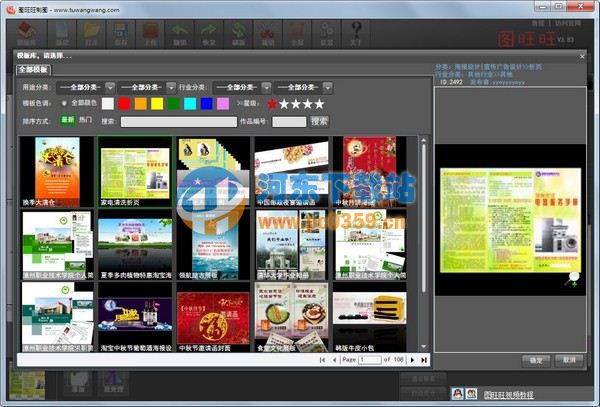Select the 清华大学毕业相册 template thumbnail
The width and height of the screenshot is (600, 407).
coord(292,244)
